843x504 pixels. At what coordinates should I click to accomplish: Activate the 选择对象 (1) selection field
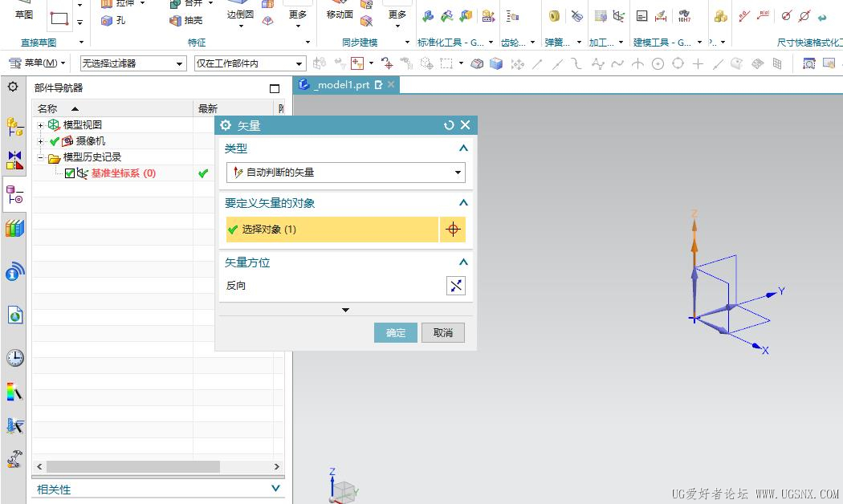[x=332, y=230]
